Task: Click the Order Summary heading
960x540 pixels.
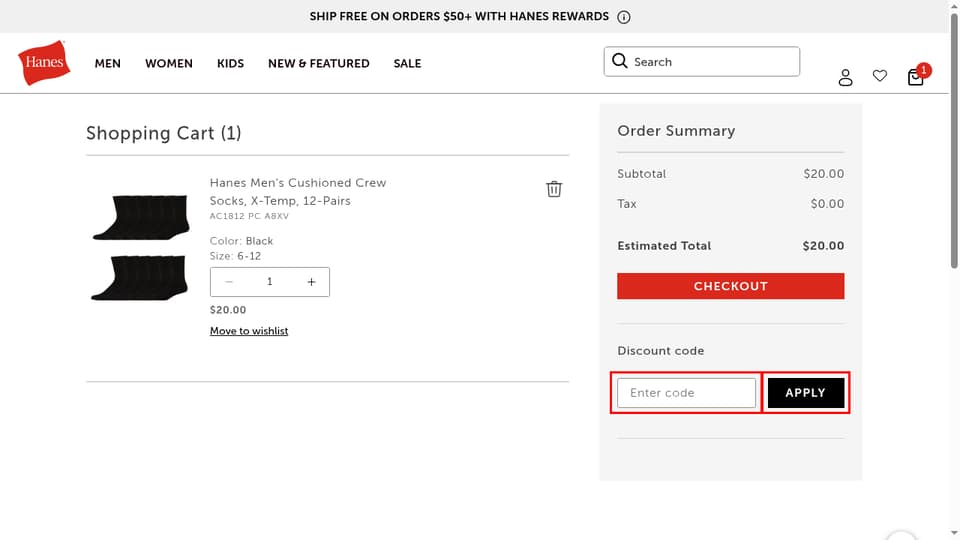Action: (676, 130)
